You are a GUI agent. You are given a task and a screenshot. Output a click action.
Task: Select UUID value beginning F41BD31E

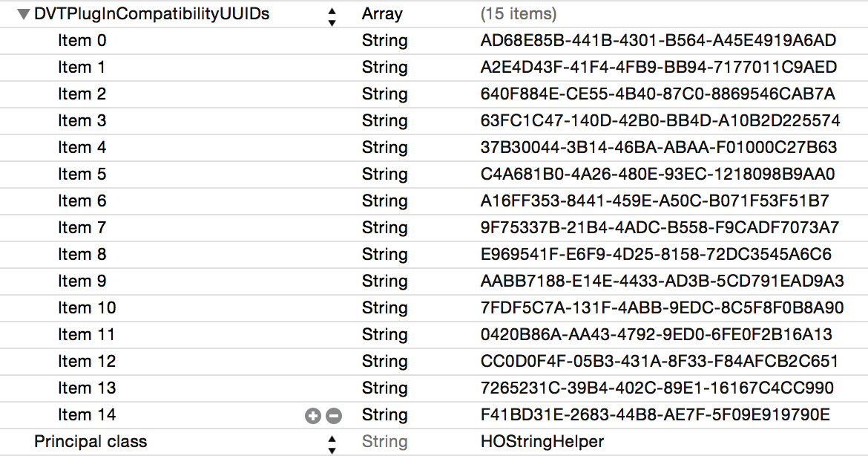655,414
